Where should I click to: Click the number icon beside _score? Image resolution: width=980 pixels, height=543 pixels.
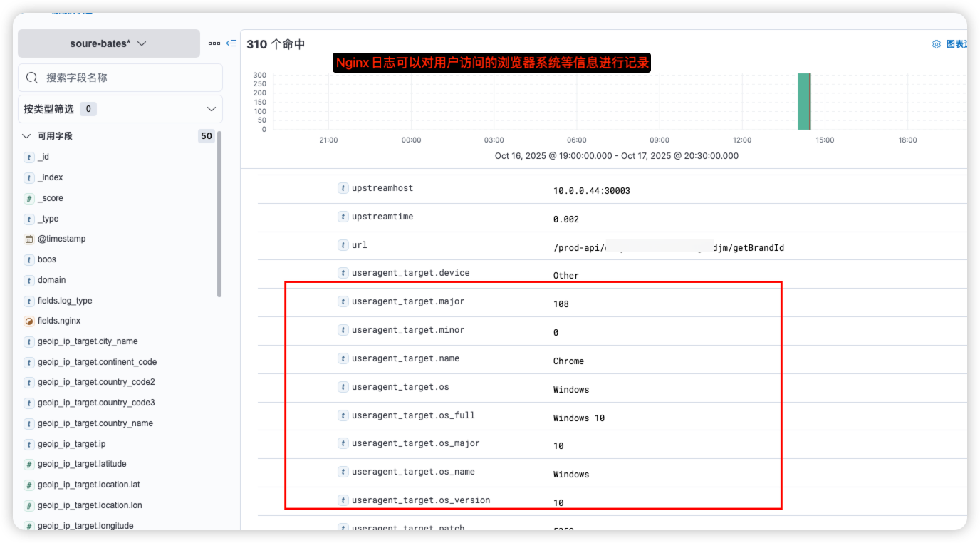(29, 199)
